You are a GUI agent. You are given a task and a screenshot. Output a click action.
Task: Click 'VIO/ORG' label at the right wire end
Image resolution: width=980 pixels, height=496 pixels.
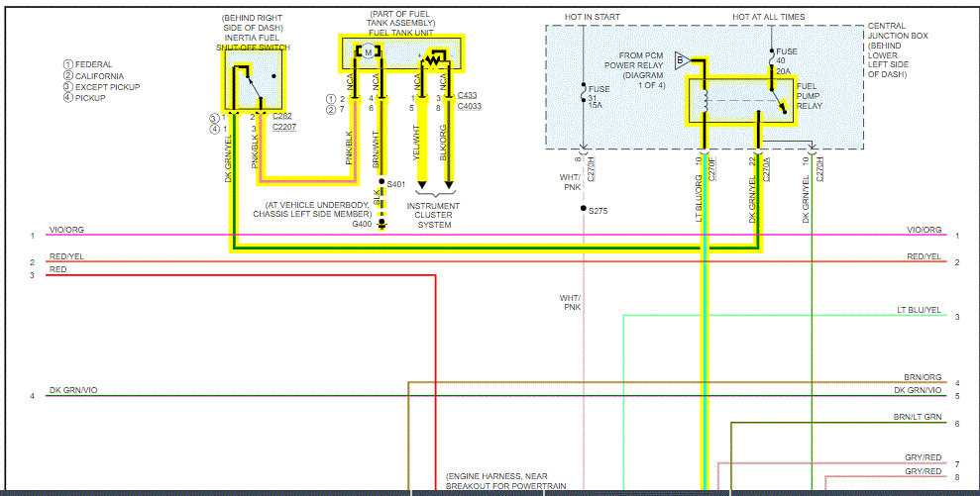click(925, 231)
